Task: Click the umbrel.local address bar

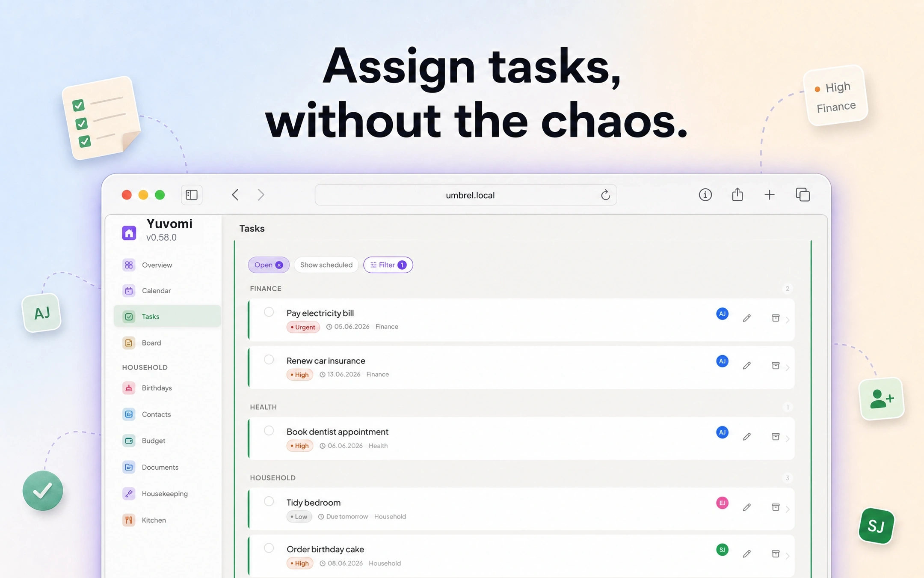Action: pyautogui.click(x=465, y=195)
